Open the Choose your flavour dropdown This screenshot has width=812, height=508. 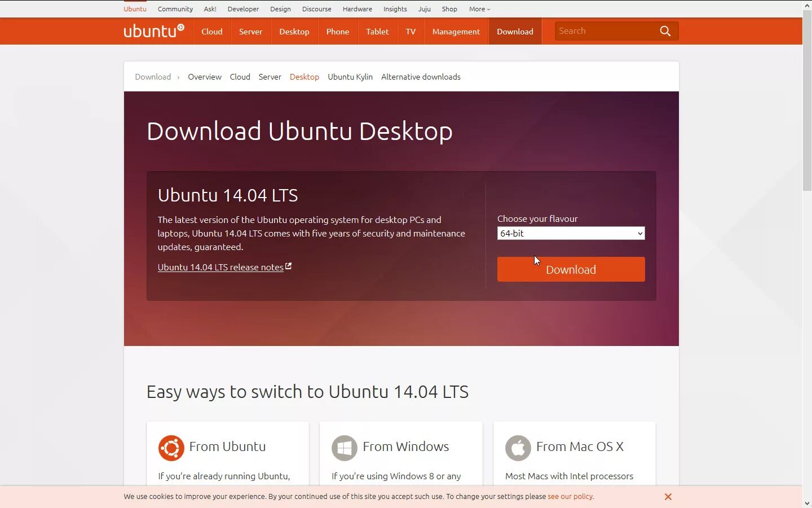coord(571,233)
